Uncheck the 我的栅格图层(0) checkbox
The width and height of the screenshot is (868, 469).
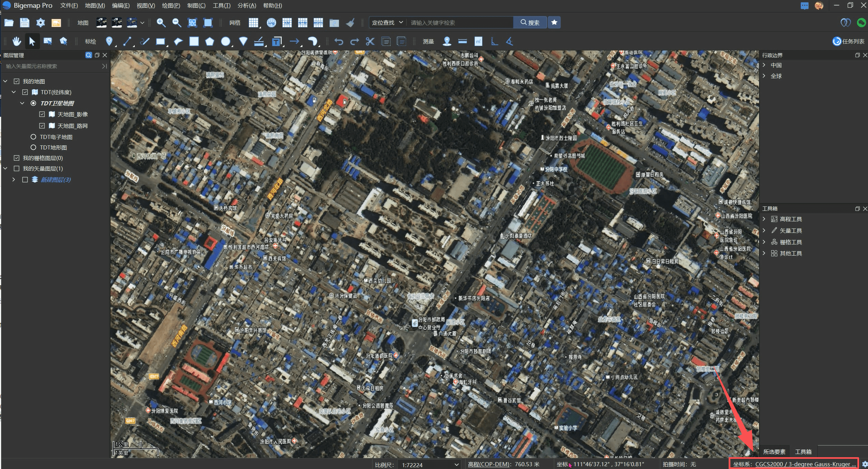(17, 158)
